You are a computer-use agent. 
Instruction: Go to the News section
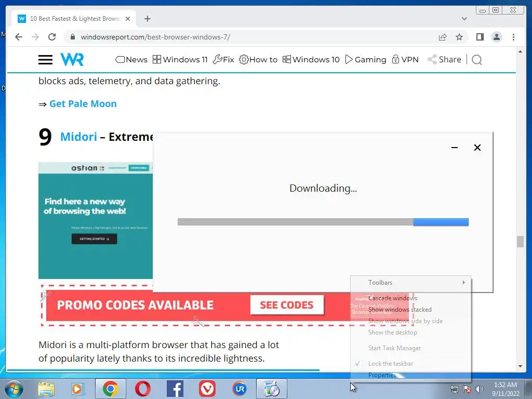[x=131, y=60]
